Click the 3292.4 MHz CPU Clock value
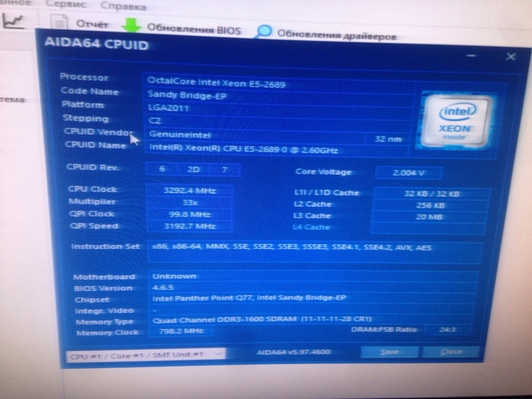 coord(189,190)
